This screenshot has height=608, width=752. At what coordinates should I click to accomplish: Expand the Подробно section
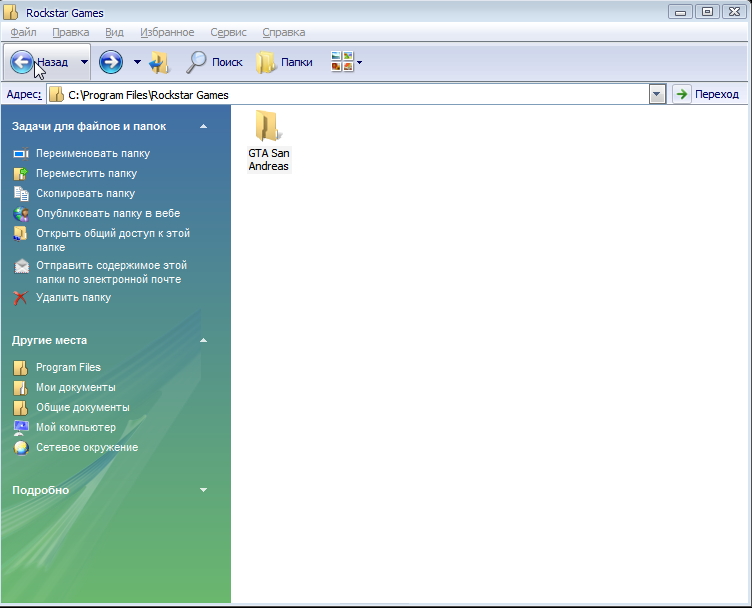pyautogui.click(x=203, y=490)
